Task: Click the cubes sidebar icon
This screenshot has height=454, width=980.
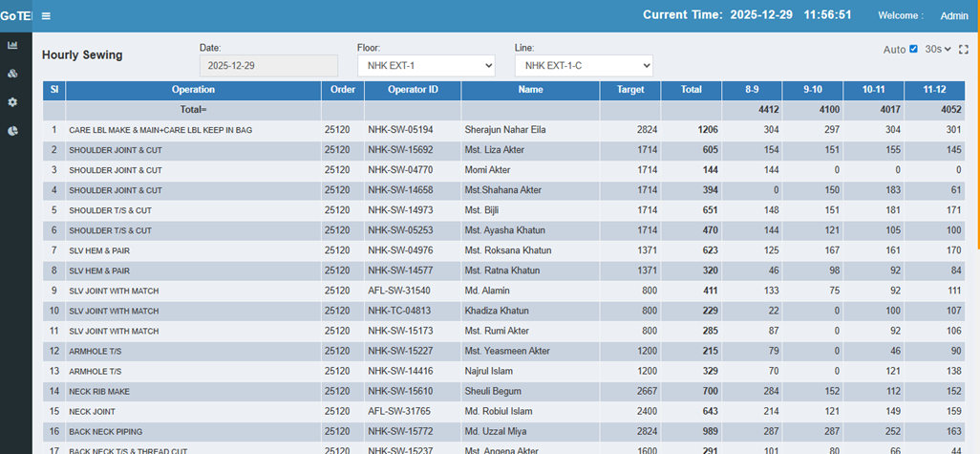Action: pyautogui.click(x=12, y=74)
